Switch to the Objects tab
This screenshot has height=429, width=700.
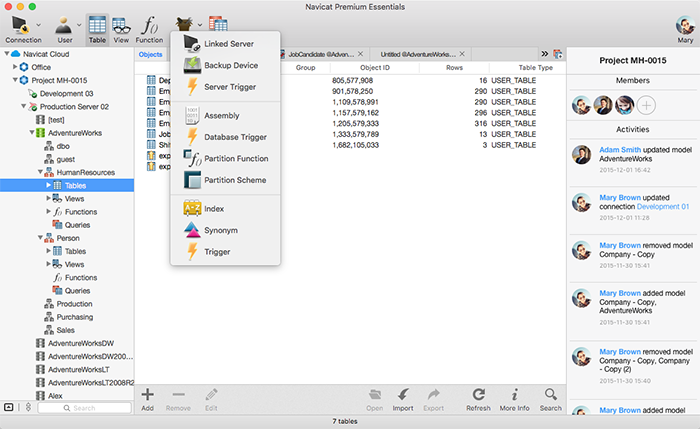pyautogui.click(x=150, y=54)
